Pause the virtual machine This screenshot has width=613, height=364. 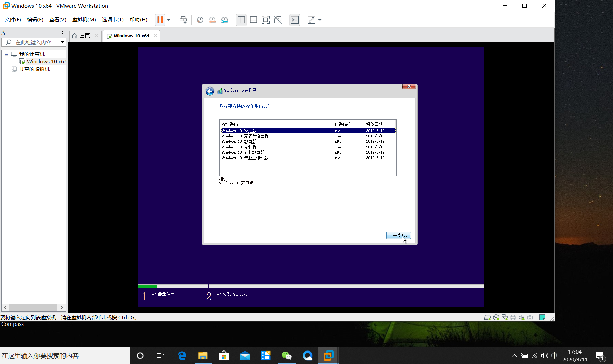[160, 20]
